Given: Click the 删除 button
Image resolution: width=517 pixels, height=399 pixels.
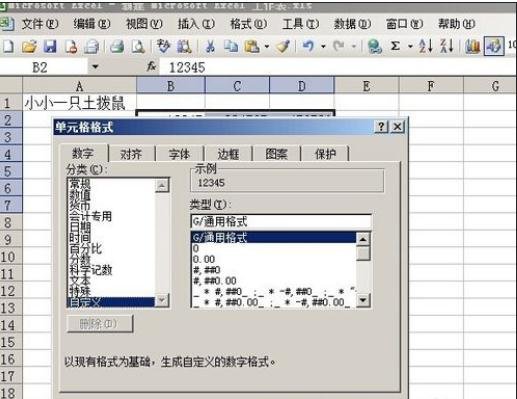Looking at the screenshot, I should click(100, 324).
